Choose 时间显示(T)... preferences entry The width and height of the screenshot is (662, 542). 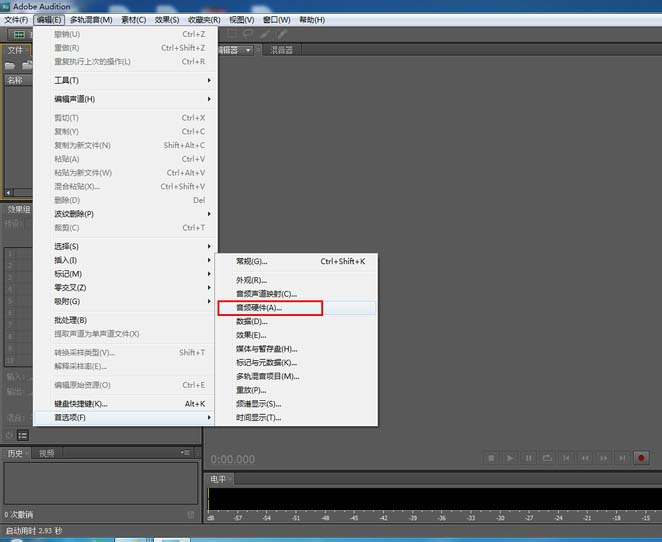[x=296, y=417]
